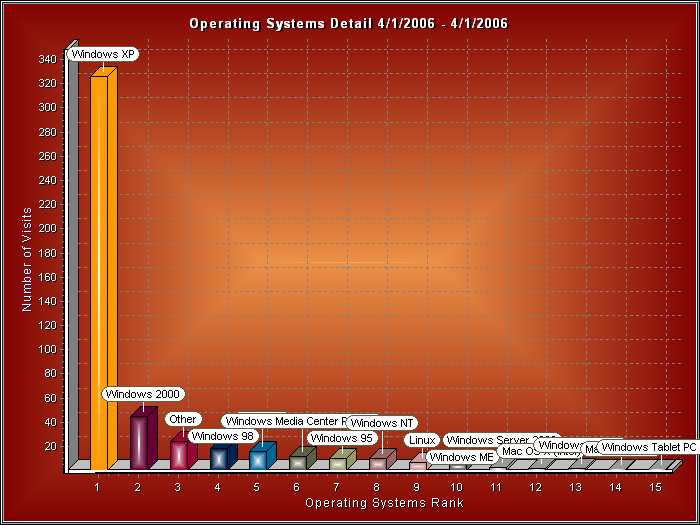Select the 'Windows Media Center' bar label
Screen dimensions: 700x525
286,421
